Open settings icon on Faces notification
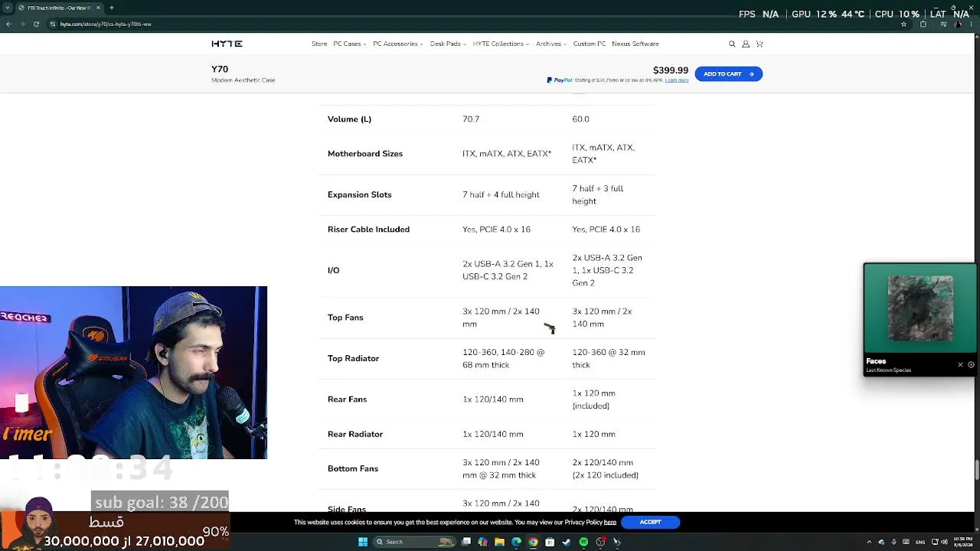This screenshot has height=551, width=980. pyautogui.click(x=971, y=365)
